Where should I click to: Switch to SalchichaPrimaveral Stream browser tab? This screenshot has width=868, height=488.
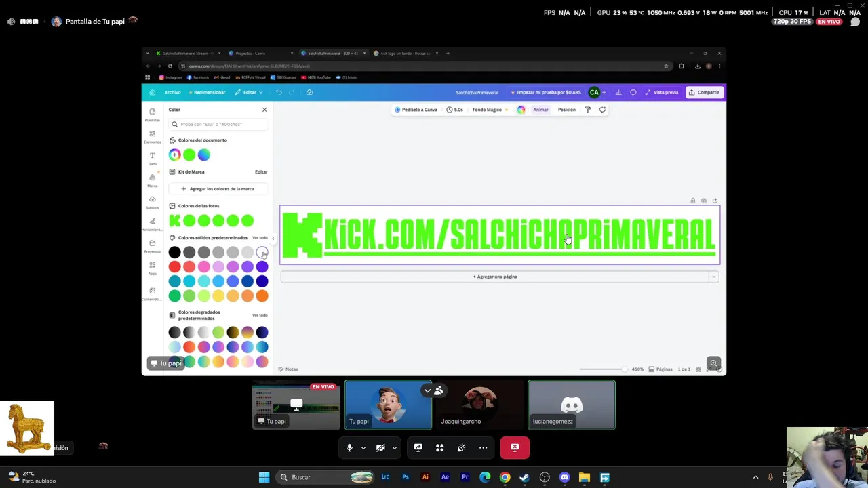tap(187, 53)
